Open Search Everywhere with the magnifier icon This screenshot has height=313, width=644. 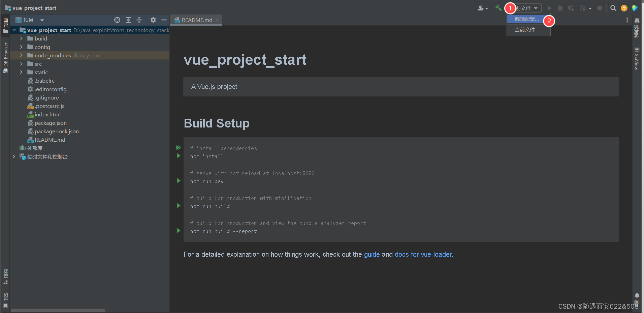(613, 8)
